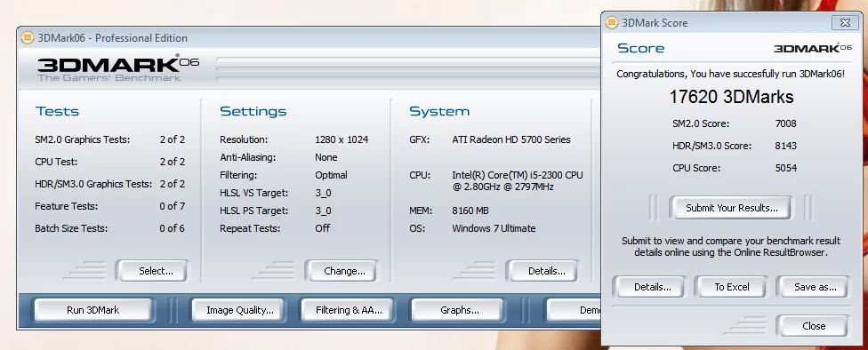Click the OS value Windows 7 Ultimate

[x=494, y=228]
